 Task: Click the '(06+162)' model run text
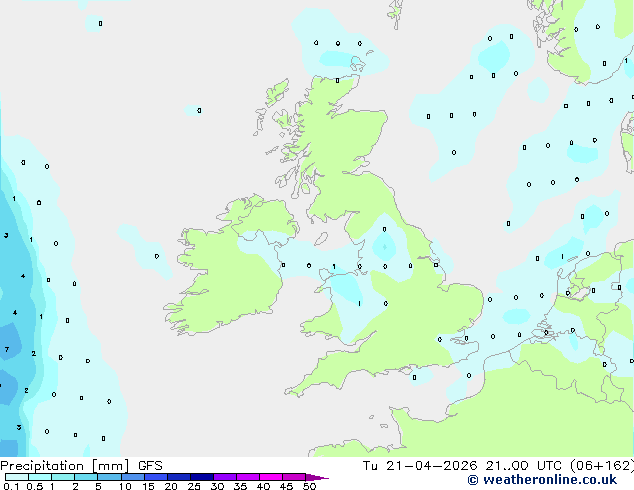[602, 466]
